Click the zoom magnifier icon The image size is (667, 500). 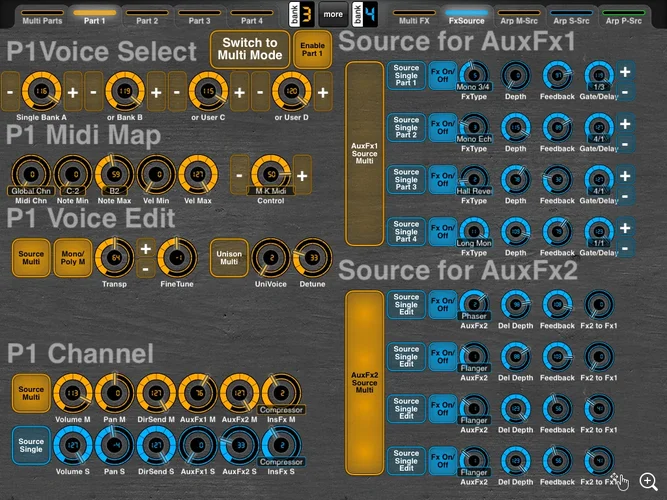pos(648,481)
